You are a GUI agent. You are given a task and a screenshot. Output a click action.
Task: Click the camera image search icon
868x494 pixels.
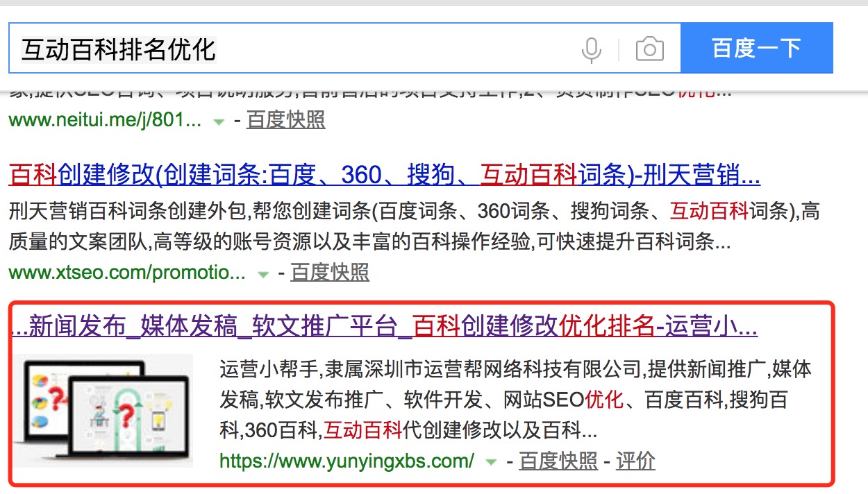649,49
